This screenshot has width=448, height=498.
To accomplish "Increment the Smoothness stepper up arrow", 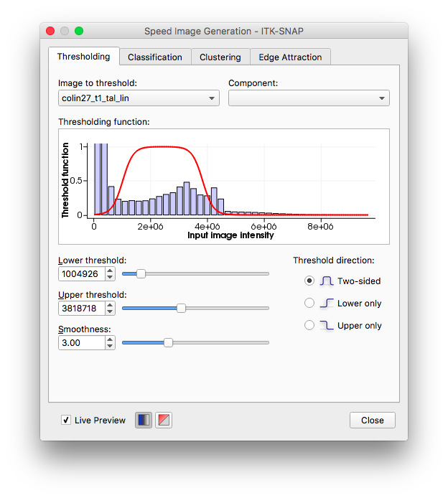I will [x=110, y=340].
